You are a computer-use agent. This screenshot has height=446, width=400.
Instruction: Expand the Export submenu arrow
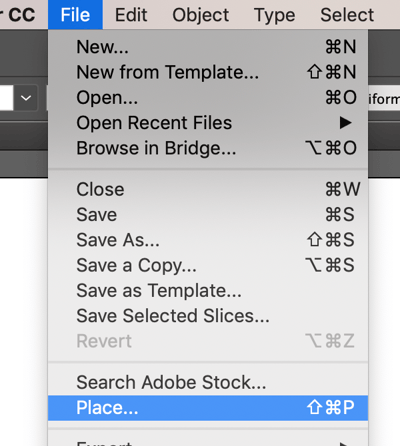[345, 443]
